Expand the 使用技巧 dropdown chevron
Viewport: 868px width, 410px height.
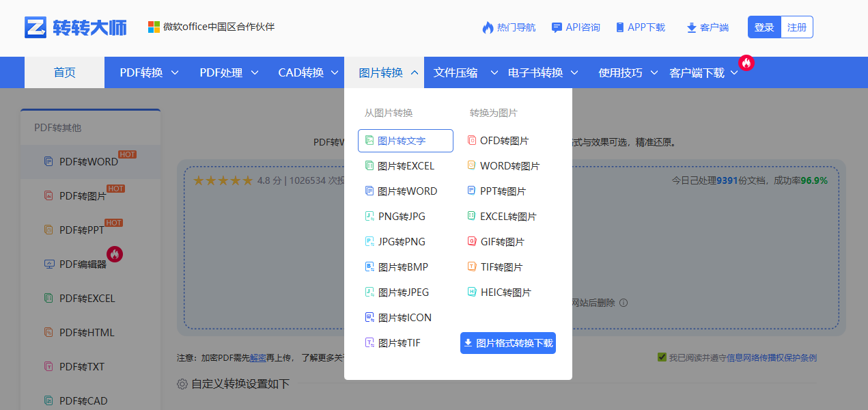click(x=654, y=72)
